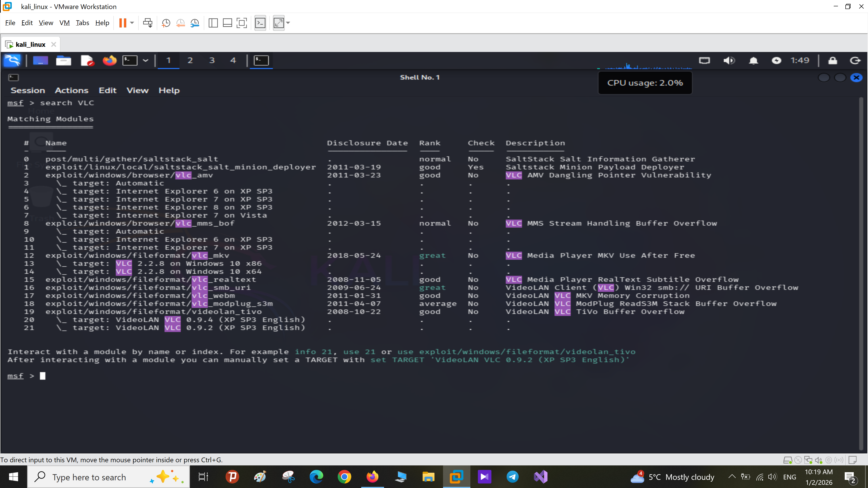Open the VMware VM menu
The image size is (868, 488).
pyautogui.click(x=64, y=23)
